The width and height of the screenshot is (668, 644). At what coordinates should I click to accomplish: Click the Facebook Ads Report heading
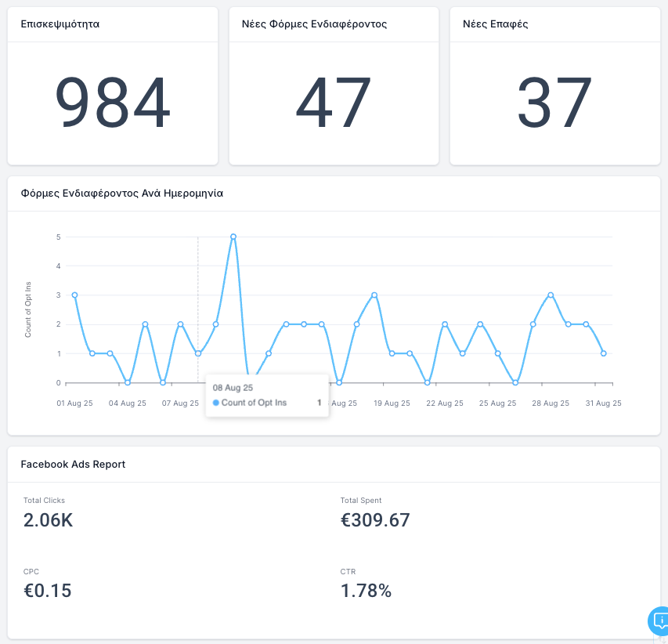pos(73,464)
